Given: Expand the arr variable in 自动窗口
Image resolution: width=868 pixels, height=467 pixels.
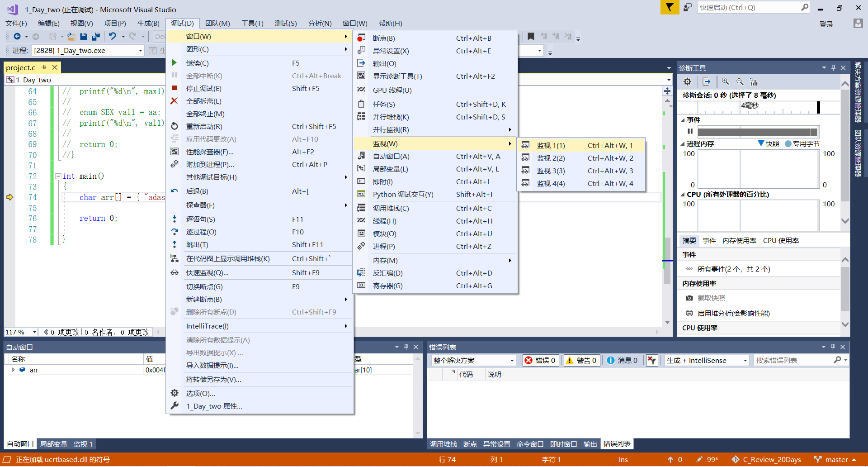Looking at the screenshot, I should coord(13,370).
